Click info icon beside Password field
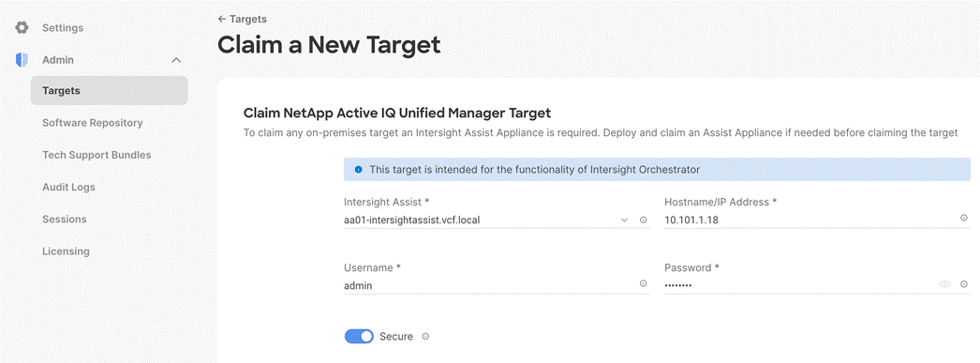Viewport: 980px width, 363px height. (964, 284)
